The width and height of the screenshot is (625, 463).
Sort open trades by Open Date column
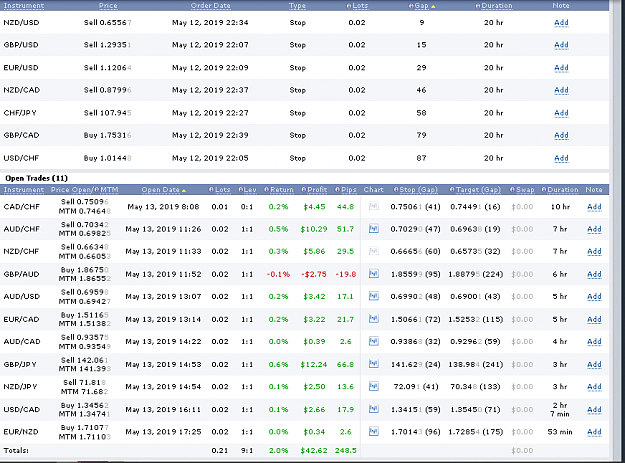(x=160, y=190)
